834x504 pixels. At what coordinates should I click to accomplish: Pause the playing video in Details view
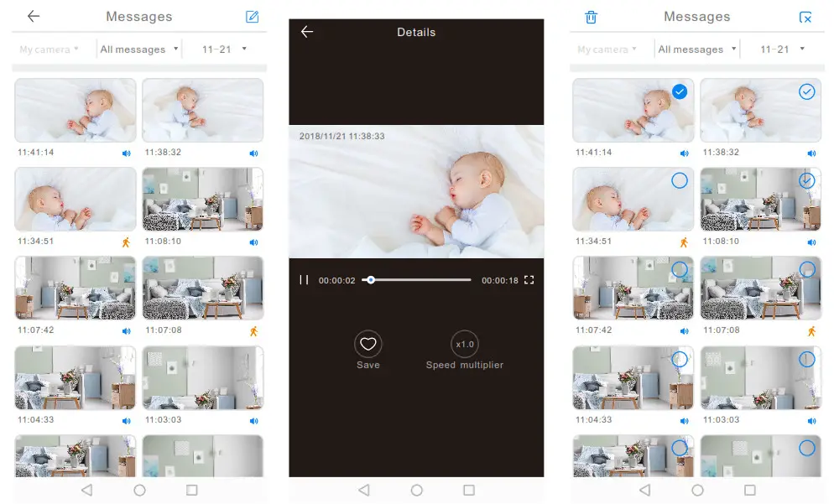(304, 280)
